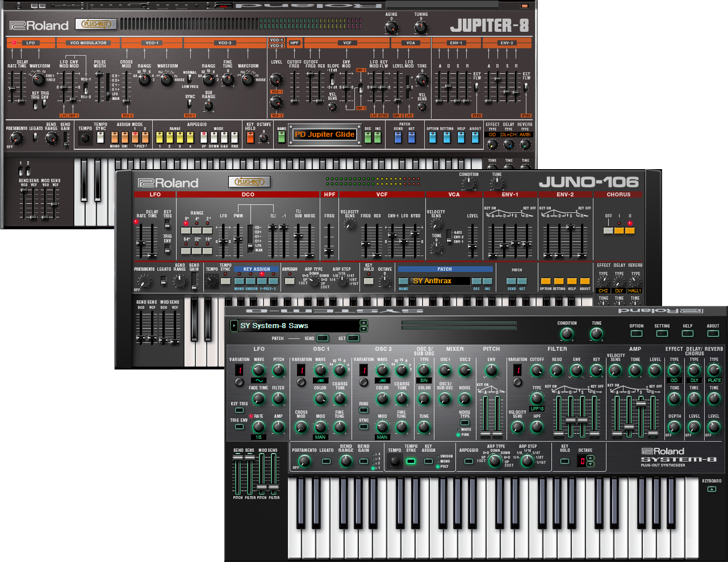Image resolution: width=728 pixels, height=562 pixels.
Task: Click the Jupiter-8 PORTAMENTO knob
Action: (16, 138)
